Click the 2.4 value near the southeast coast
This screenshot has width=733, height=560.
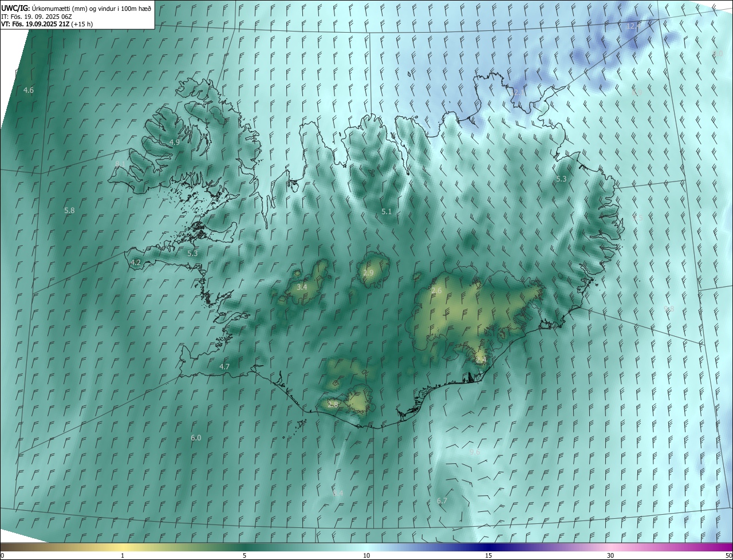pos(481,360)
